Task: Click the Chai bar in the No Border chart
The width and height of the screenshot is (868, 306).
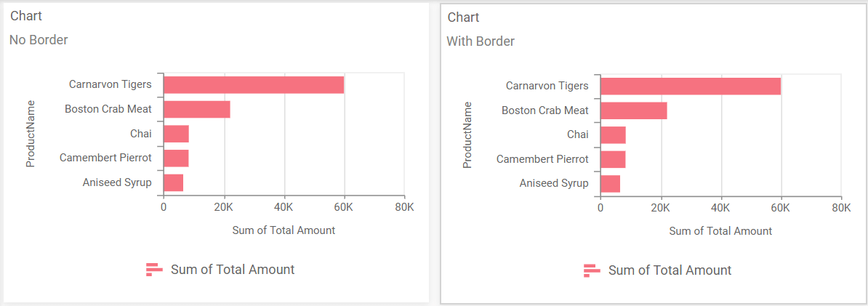Action: tap(176, 134)
